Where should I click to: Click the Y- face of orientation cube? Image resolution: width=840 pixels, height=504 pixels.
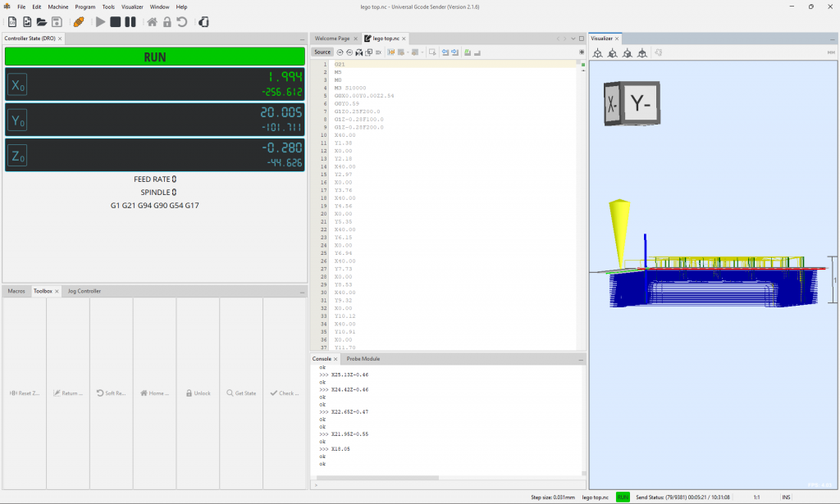coord(641,104)
